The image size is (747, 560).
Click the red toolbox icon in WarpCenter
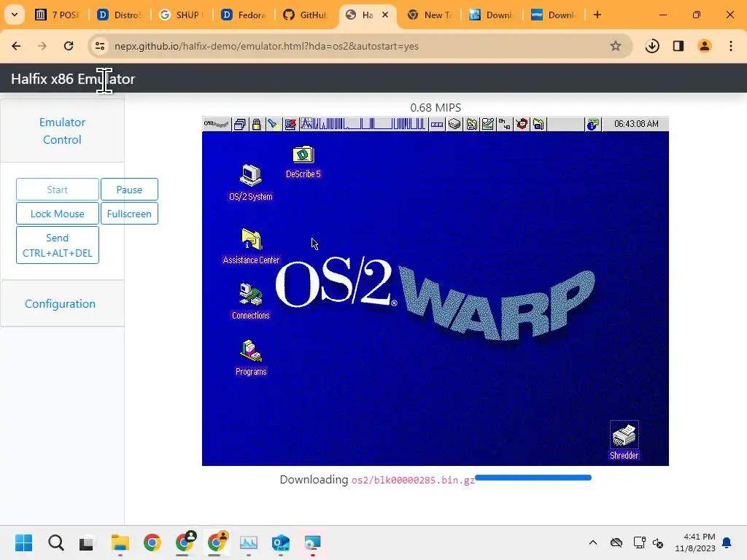pos(522,124)
